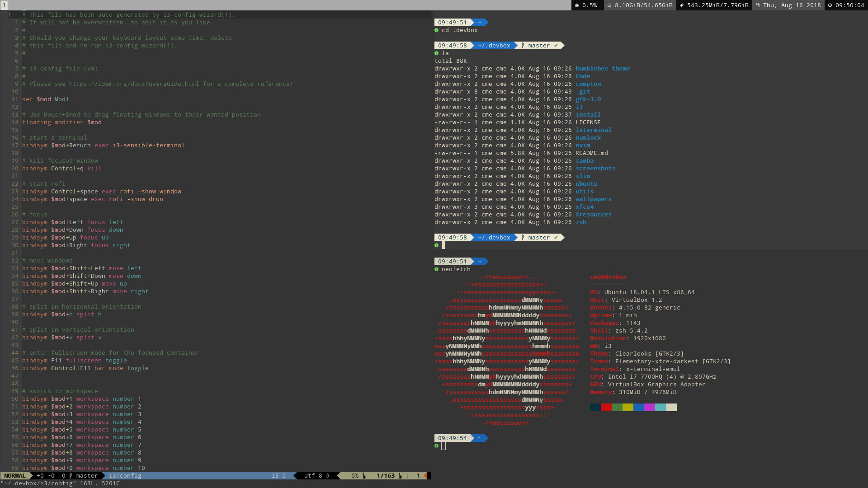Viewport: 868px width, 488px height.
Task: Click the empty prompt cursor below neofetch output
Action: click(x=443, y=446)
